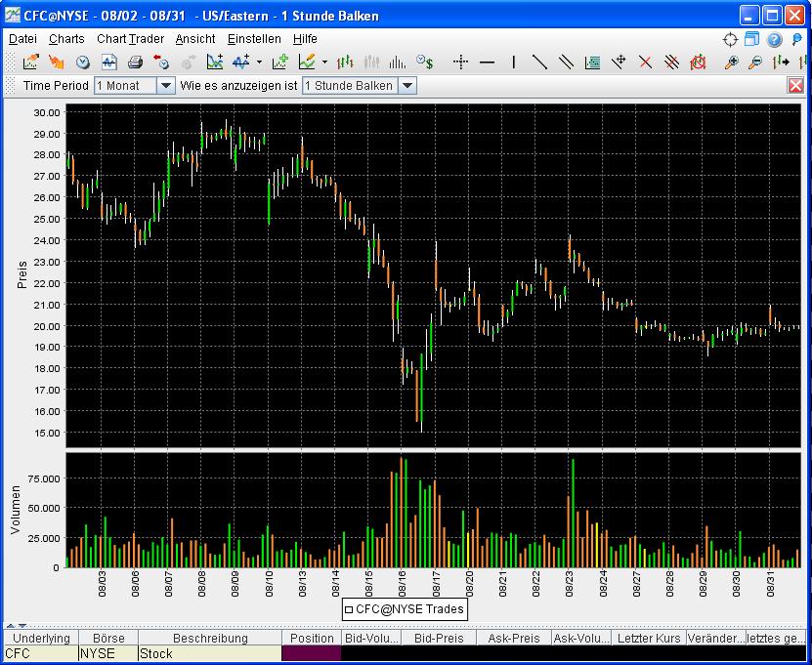The image size is (812, 665).
Task: Click the clock with red back-arrow icon
Action: [x=161, y=62]
